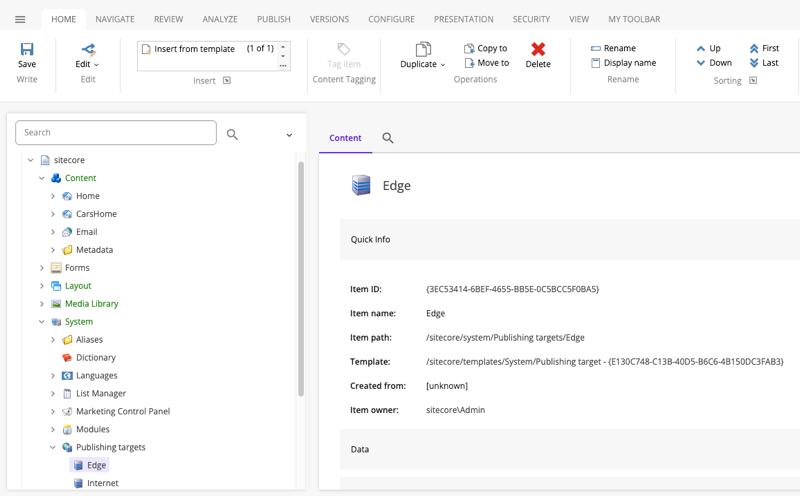Collapse the Quick Info section
Image resolution: width=800 pixels, height=496 pixels.
570,240
